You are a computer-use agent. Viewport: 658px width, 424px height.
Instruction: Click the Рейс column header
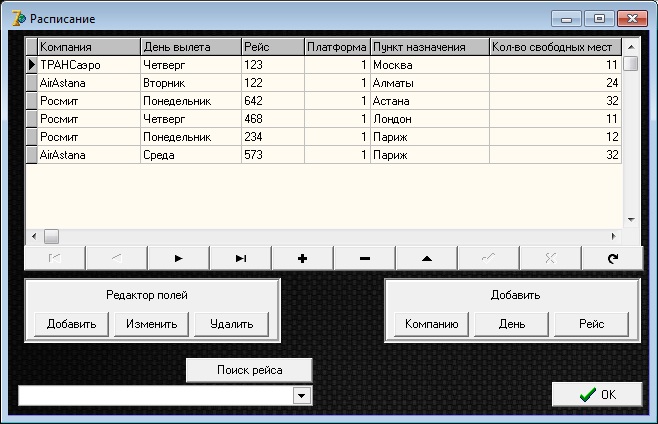point(273,47)
